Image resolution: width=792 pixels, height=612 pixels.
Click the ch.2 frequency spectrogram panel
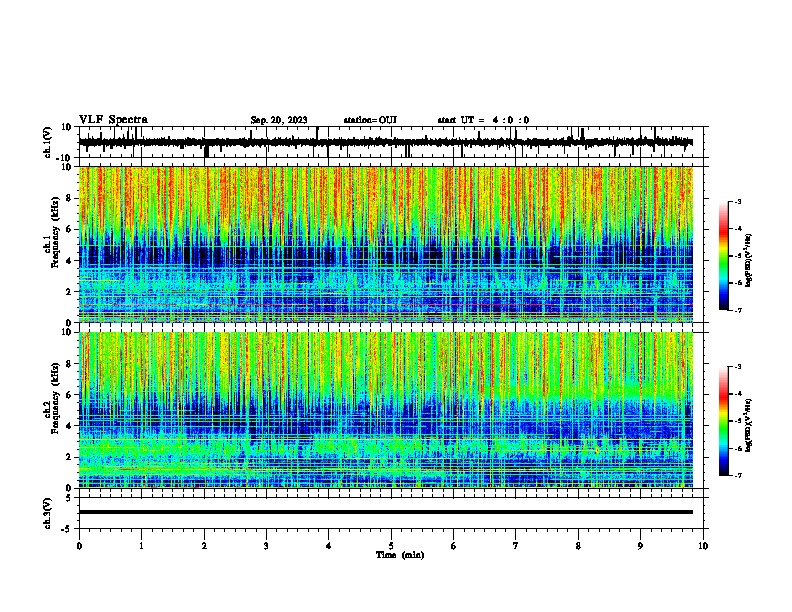click(x=386, y=410)
